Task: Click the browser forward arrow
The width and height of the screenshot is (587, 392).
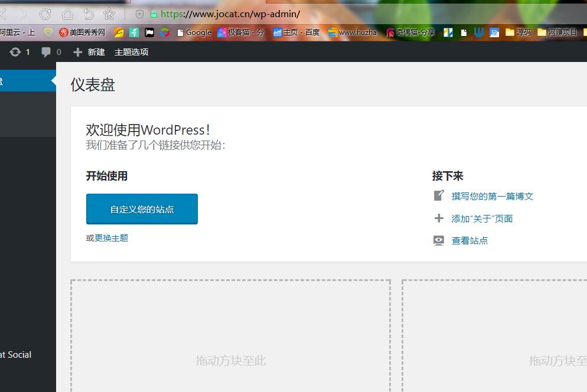Action: coord(23,14)
